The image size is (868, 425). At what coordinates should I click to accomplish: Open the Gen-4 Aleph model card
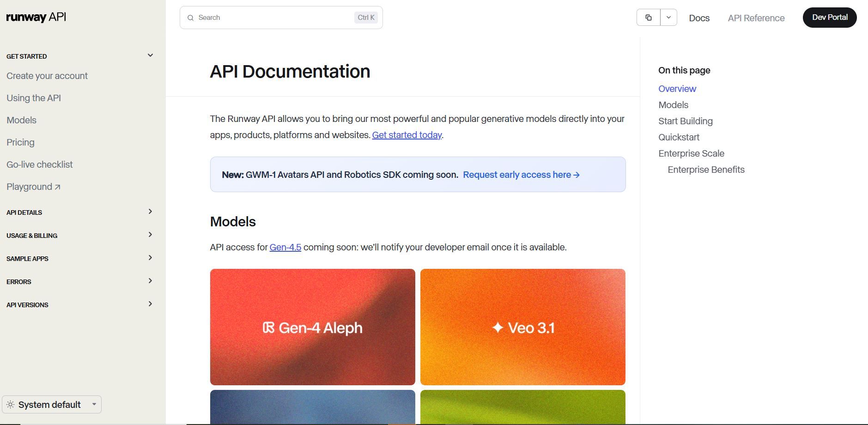click(x=312, y=327)
